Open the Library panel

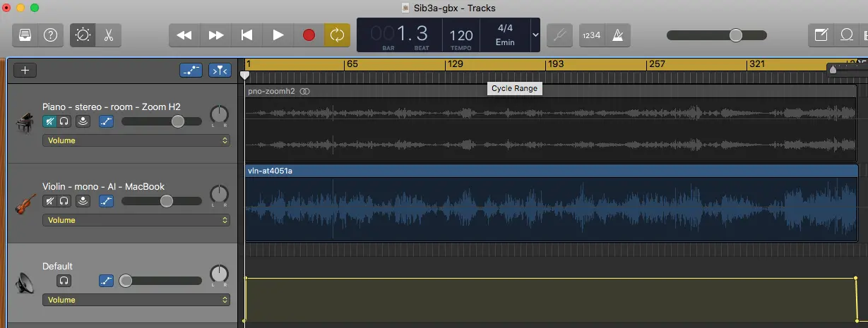(25, 35)
